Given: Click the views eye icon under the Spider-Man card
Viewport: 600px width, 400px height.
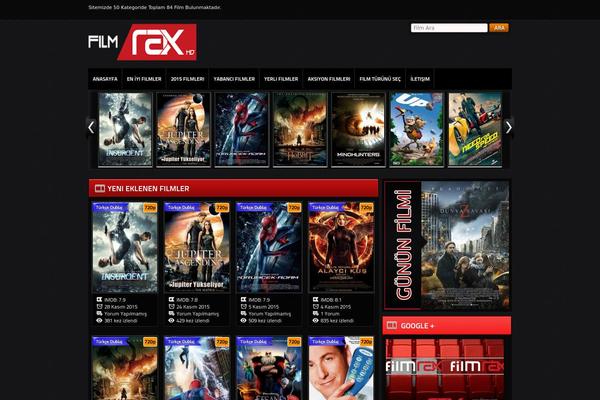Looking at the screenshot, I should (241, 321).
